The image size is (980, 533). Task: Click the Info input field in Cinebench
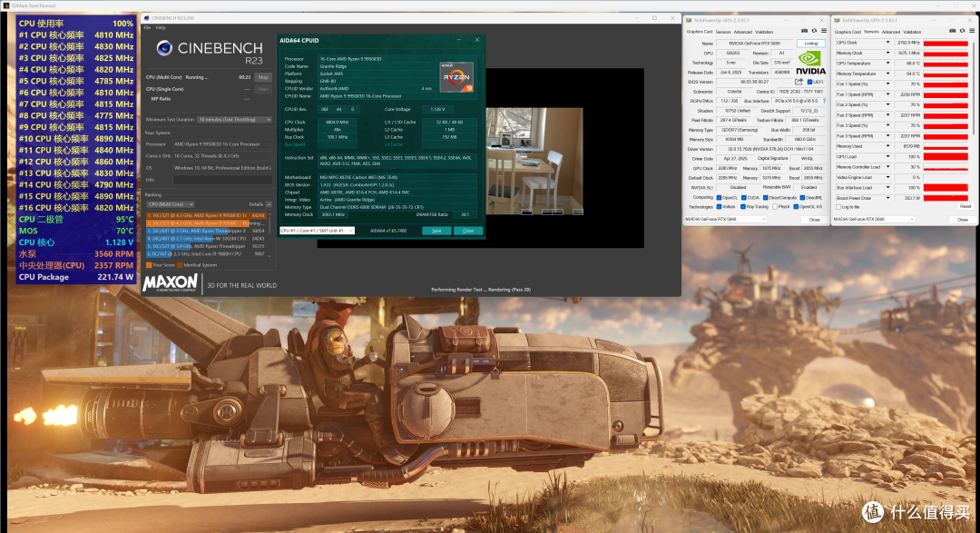pos(222,180)
